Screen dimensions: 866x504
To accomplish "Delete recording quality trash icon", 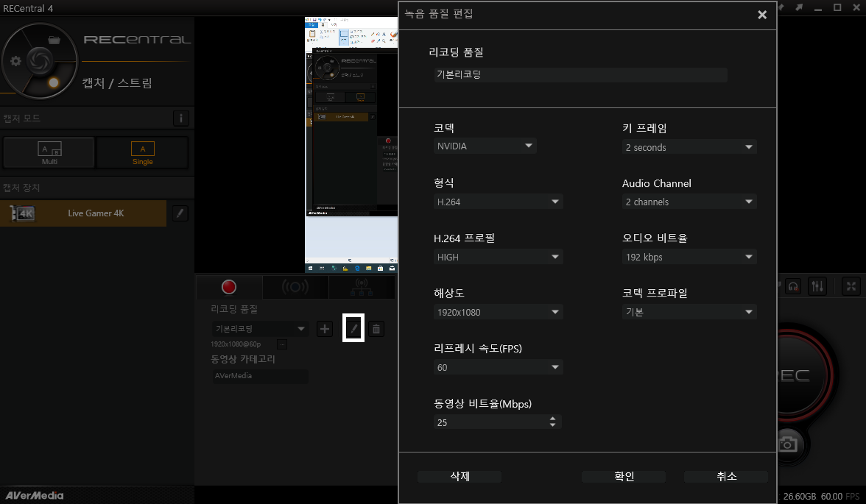I will pos(376,329).
